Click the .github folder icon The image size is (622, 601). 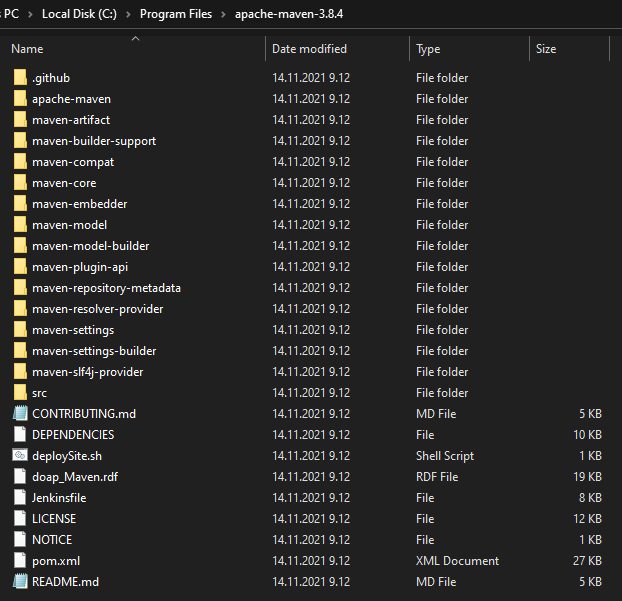20,77
